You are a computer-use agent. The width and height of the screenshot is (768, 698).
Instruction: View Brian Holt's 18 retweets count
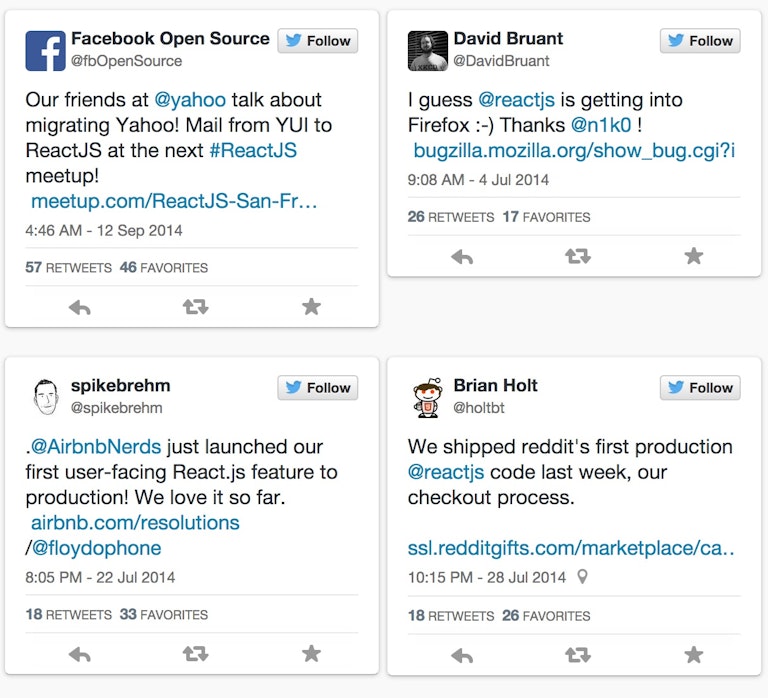click(449, 616)
